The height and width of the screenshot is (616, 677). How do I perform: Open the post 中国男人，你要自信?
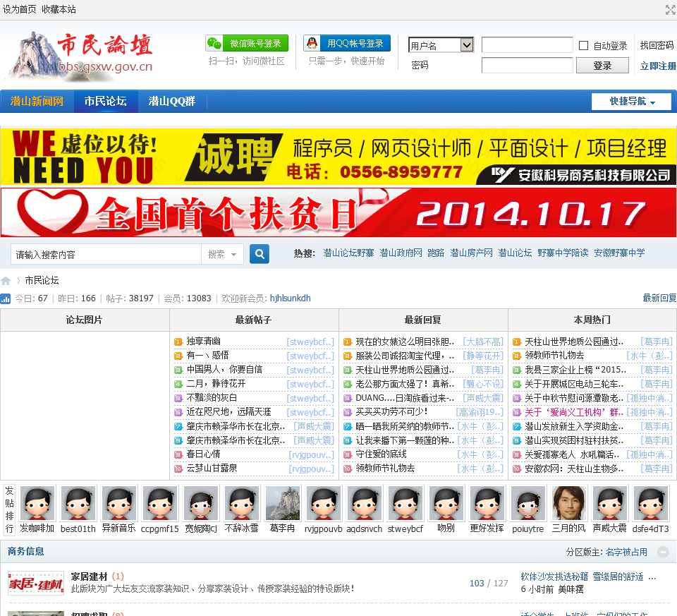coord(224,369)
